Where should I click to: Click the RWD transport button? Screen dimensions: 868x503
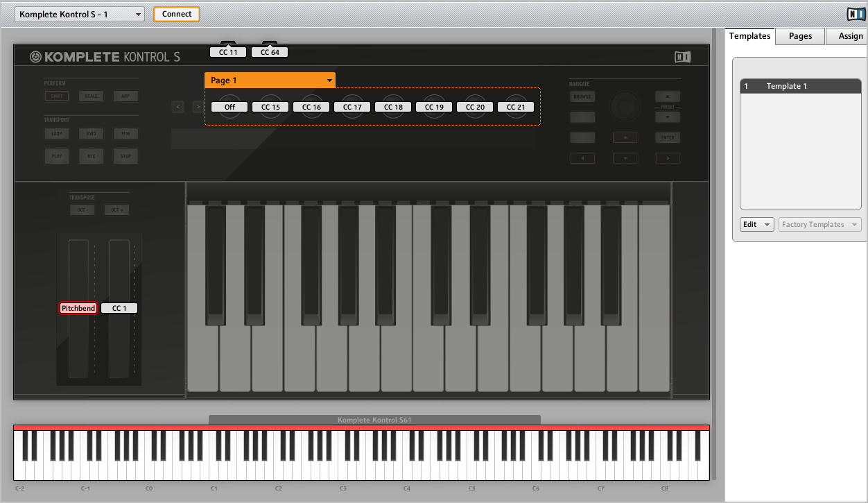point(91,133)
